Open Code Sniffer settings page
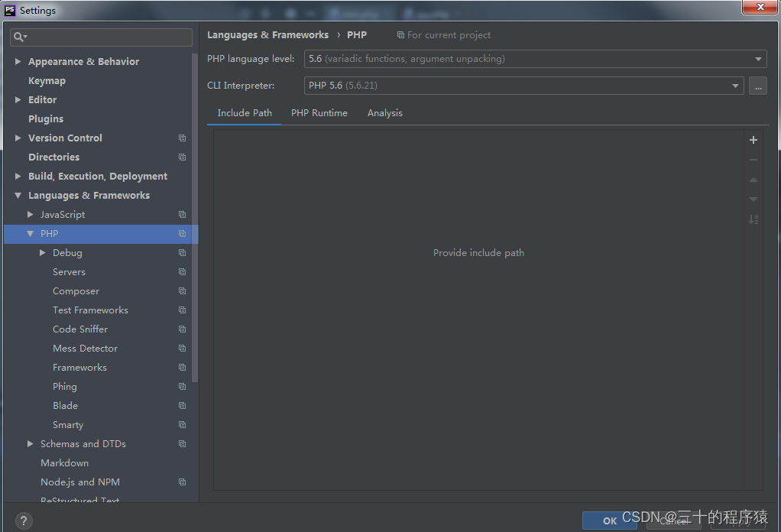Viewport: 781px width, 532px height. (80, 329)
